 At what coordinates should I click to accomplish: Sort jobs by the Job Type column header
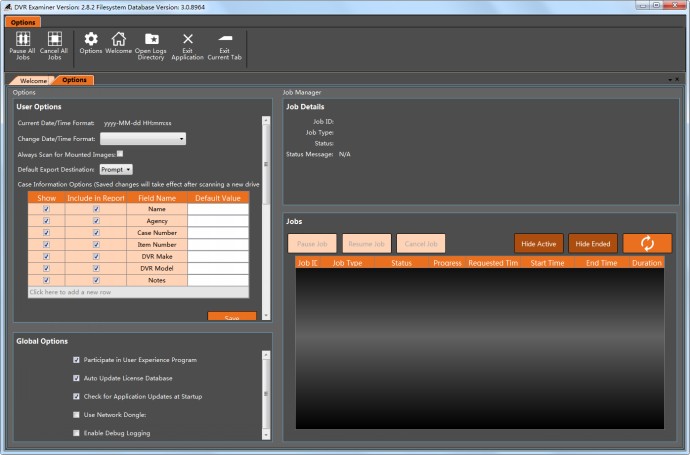point(347,263)
